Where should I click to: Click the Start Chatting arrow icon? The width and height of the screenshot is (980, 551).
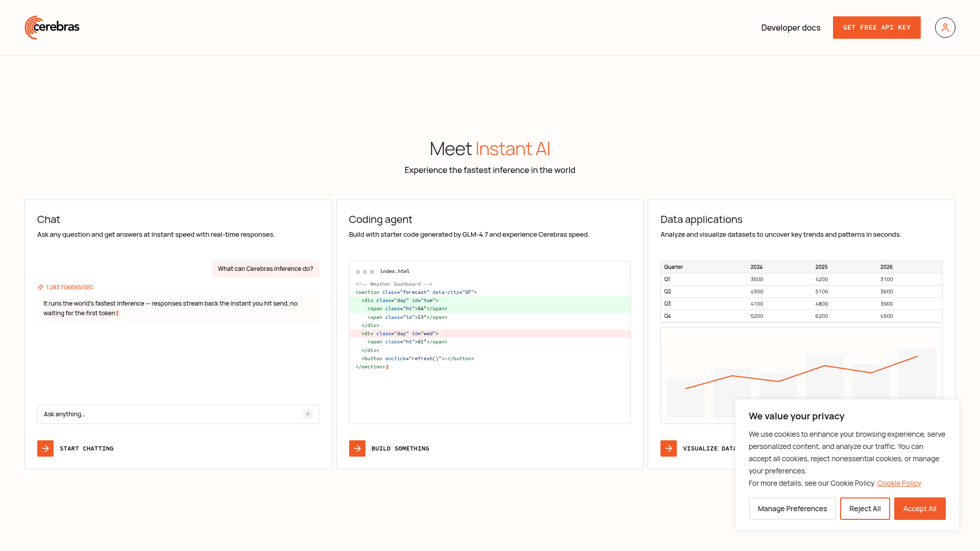45,448
